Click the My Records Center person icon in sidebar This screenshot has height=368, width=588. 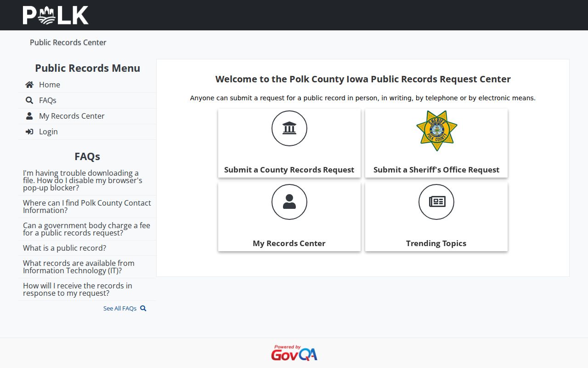29,116
